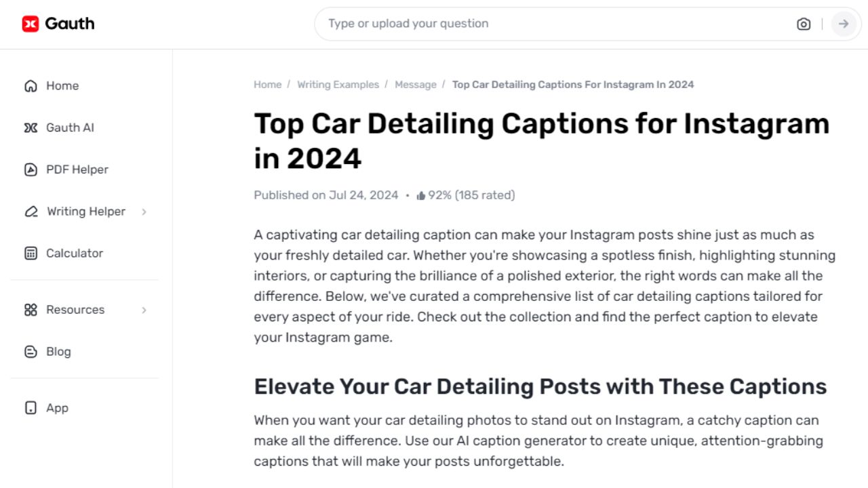Click the Home breadcrumb link
This screenshot has width=868, height=488.
tap(268, 84)
